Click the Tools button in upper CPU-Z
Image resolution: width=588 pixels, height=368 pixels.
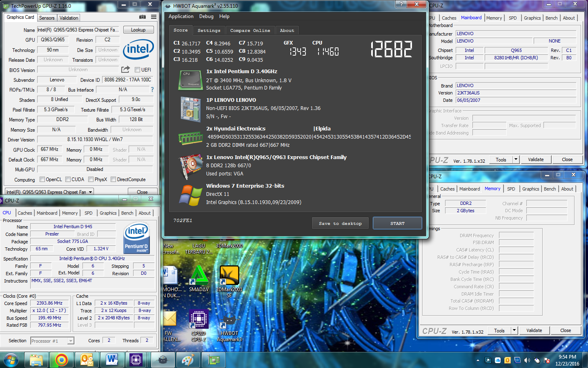click(x=501, y=159)
